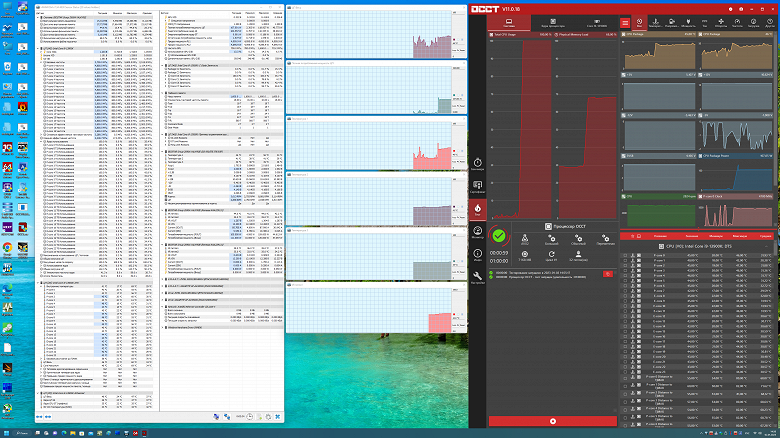Open the Benchmark stopwatch icon in sidebar
The width and height of the screenshot is (780, 438).
pos(477,163)
